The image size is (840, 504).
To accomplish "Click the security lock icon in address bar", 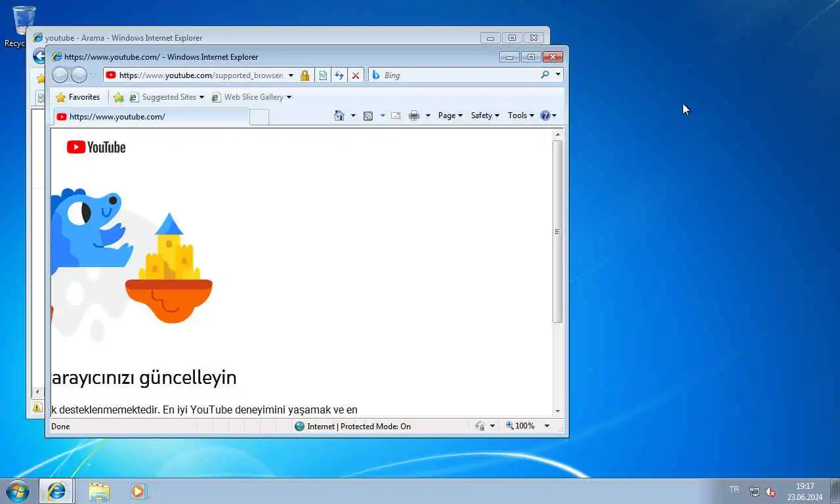I will (304, 75).
